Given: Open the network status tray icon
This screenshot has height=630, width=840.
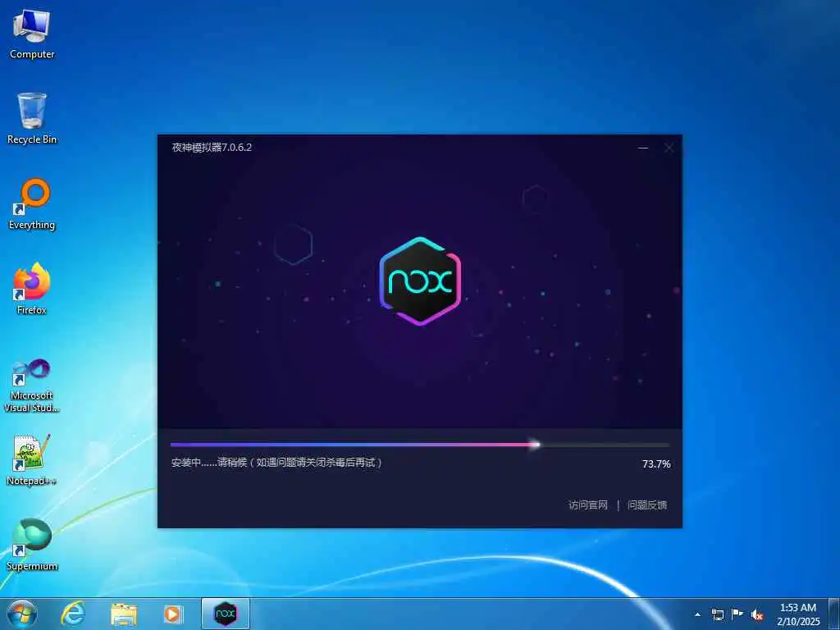Looking at the screenshot, I should [718, 614].
